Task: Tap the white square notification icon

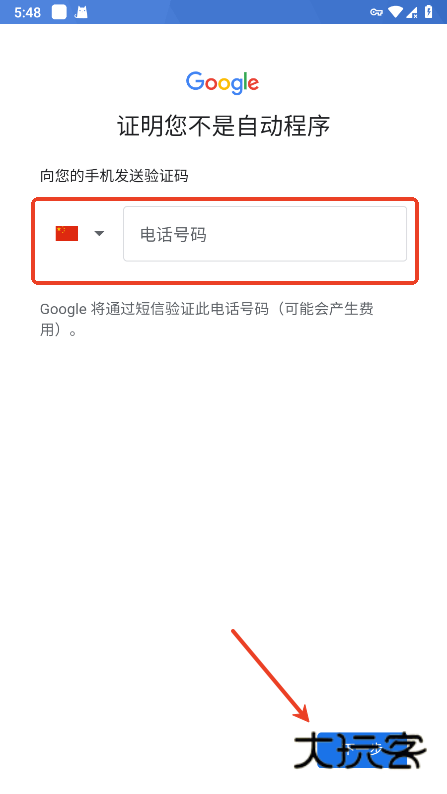Action: pyautogui.click(x=59, y=12)
